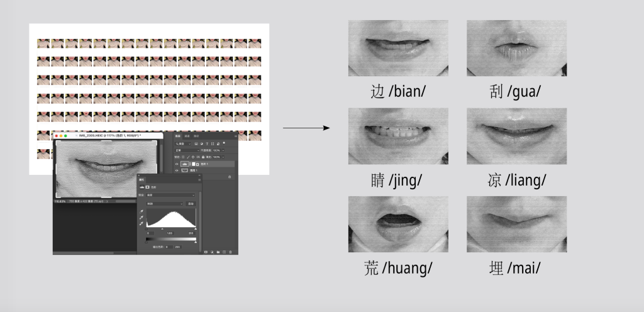
Task: Pick the black point eyedropper in Levels
Action: pyautogui.click(x=142, y=211)
